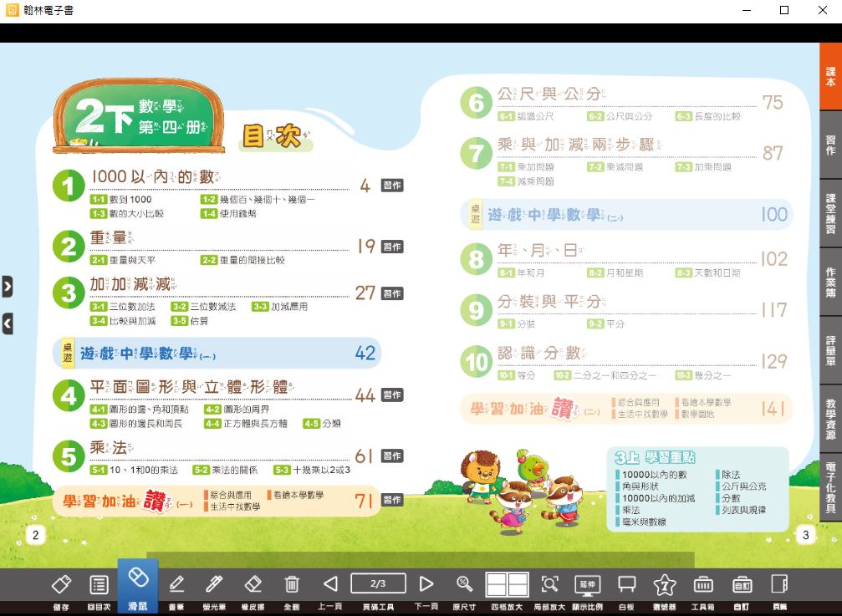The height and width of the screenshot is (616, 842).
Task: Switch to the 習作 workbook side tab
Action: (x=831, y=145)
